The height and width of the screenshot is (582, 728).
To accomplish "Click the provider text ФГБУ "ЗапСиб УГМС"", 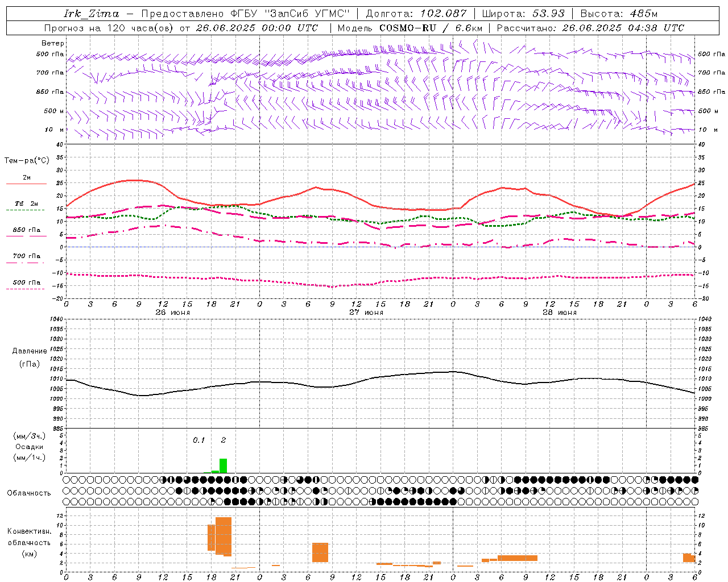I will (290, 14).
